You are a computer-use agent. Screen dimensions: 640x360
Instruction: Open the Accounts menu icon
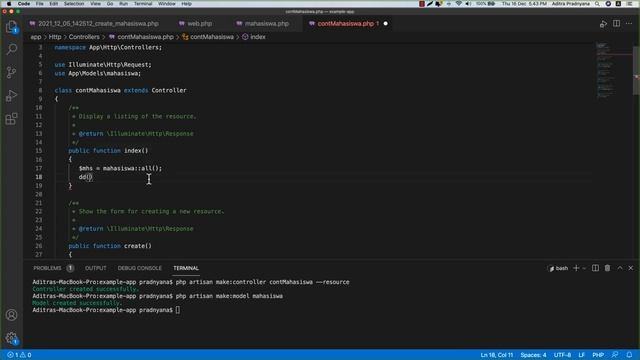point(11,315)
